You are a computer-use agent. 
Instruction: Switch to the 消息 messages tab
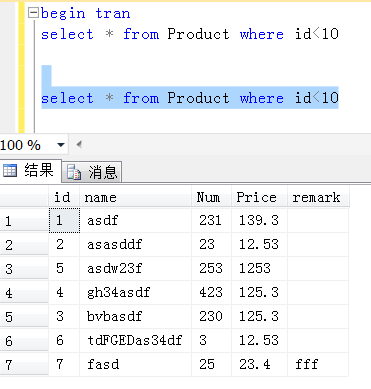point(92,172)
